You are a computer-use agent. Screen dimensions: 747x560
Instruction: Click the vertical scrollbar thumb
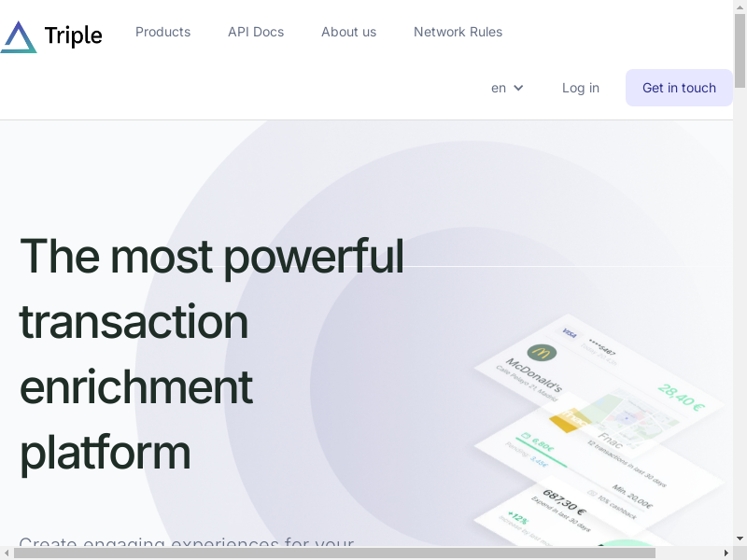(x=740, y=51)
